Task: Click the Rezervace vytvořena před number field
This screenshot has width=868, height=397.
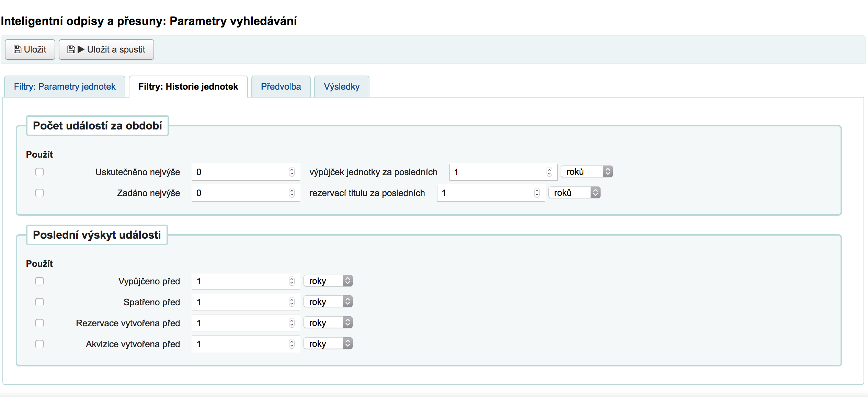Action: click(246, 323)
